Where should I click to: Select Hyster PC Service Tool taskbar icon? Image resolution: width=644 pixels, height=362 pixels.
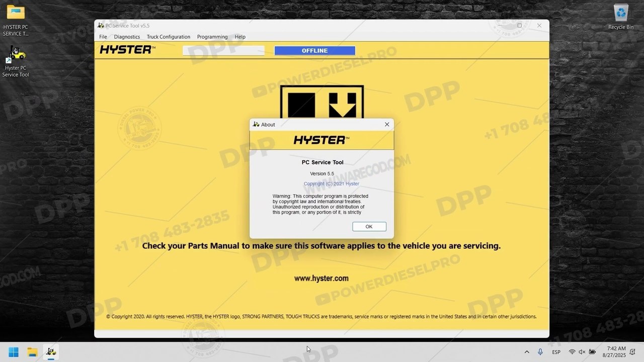coord(51,352)
